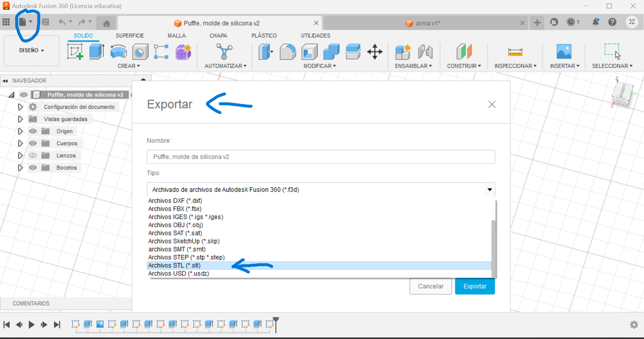Go to the Home tab icon
This screenshot has height=339, width=644.
pos(106,23)
